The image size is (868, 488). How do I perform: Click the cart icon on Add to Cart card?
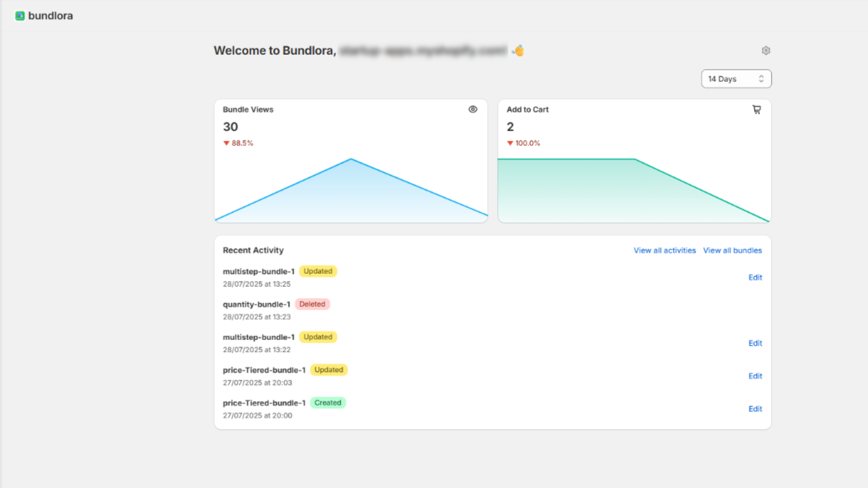pos(757,109)
